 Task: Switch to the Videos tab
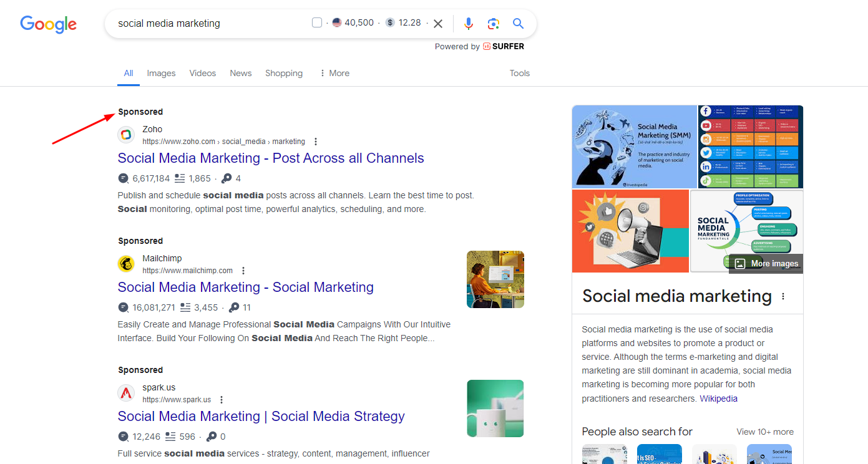[203, 73]
